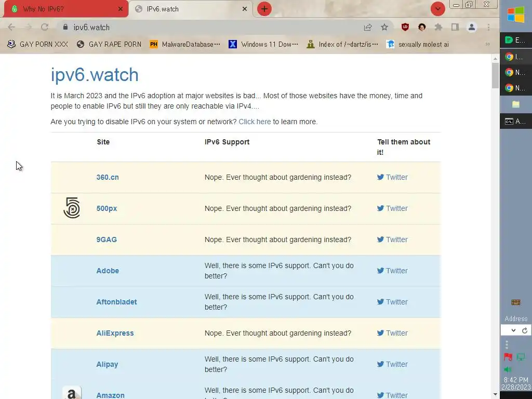Open the Aftonbladet site link

click(x=116, y=302)
